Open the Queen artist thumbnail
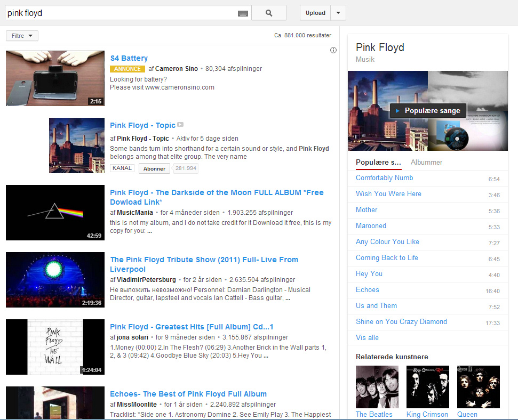 (x=478, y=386)
